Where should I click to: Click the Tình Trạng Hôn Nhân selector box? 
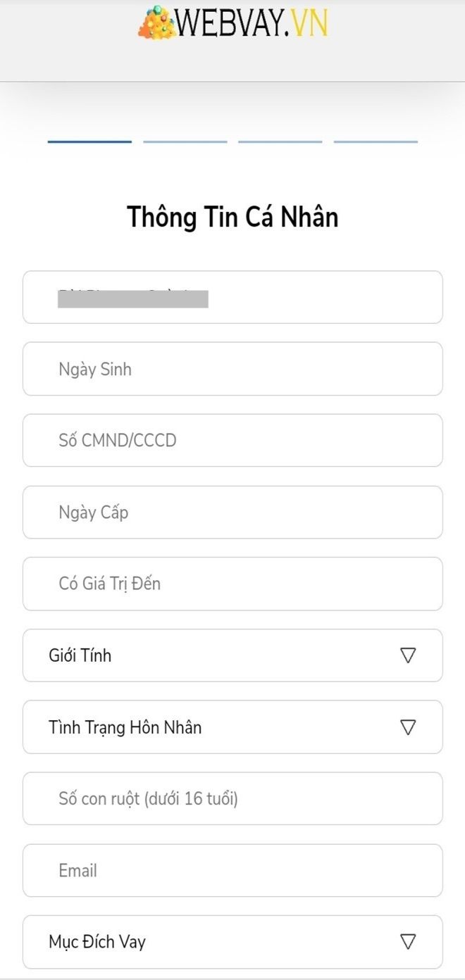pos(232,727)
